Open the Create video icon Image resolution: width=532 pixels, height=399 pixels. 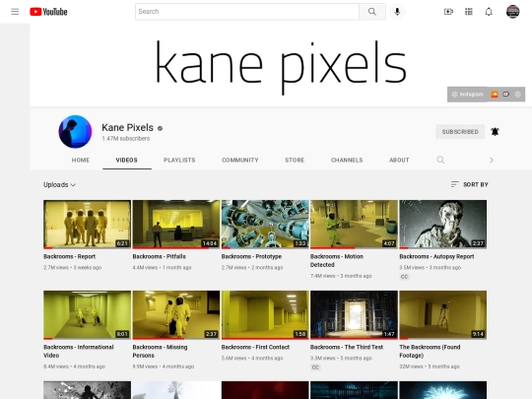click(448, 12)
